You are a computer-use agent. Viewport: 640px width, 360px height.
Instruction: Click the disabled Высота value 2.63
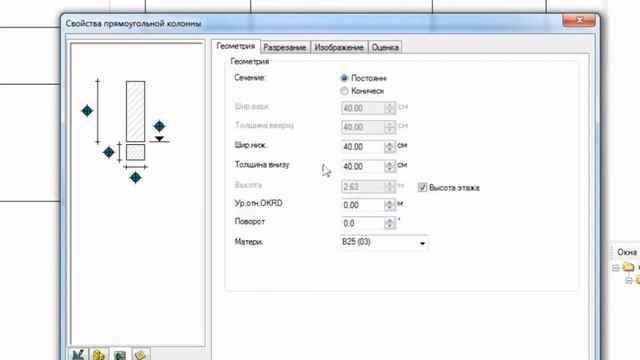pos(362,187)
